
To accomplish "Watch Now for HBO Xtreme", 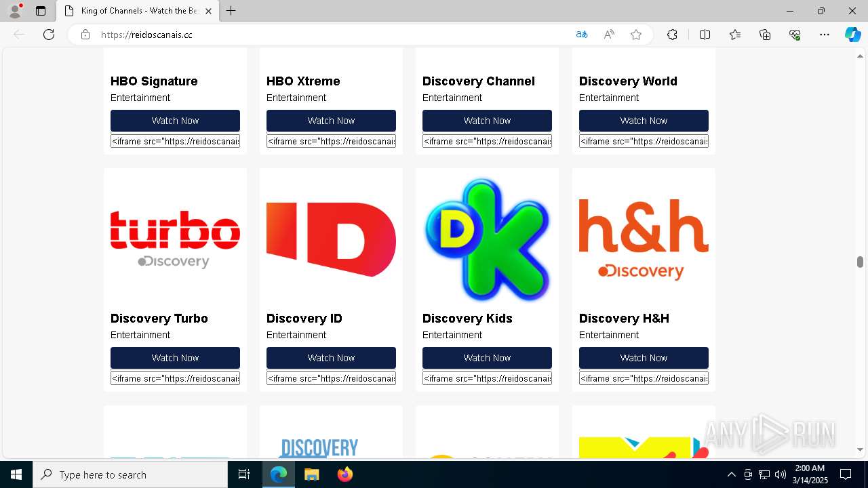I will pyautogui.click(x=331, y=121).
